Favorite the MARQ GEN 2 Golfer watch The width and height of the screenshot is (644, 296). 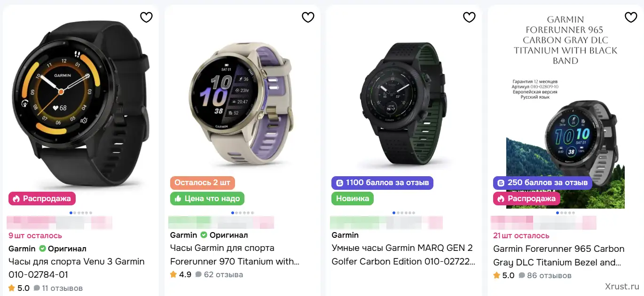coord(469,17)
